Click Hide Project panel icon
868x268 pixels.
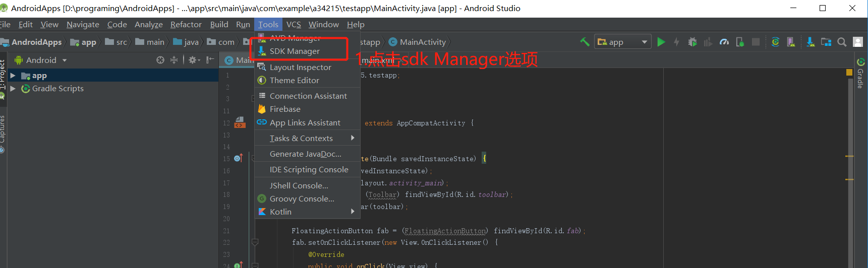click(x=210, y=60)
